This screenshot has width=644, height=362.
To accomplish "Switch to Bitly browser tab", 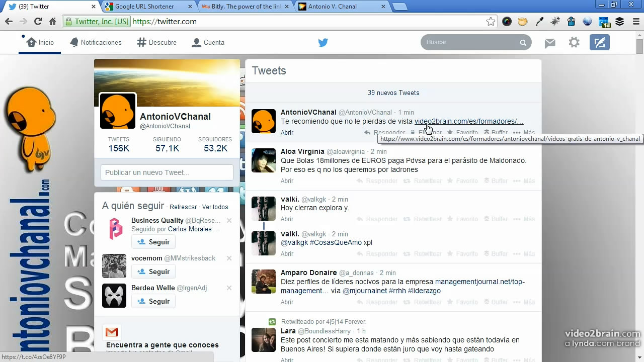I will [x=244, y=7].
